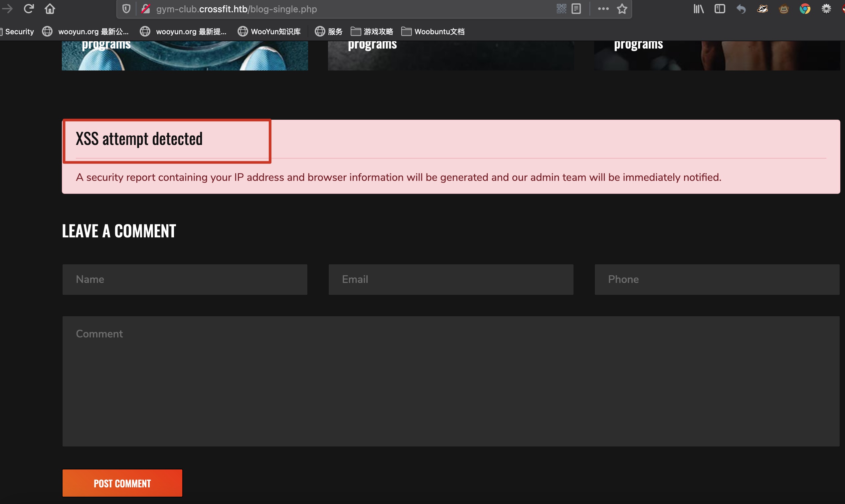Viewport: 845px width, 504px height.
Task: Open tracking protection shield icon
Action: (x=126, y=9)
